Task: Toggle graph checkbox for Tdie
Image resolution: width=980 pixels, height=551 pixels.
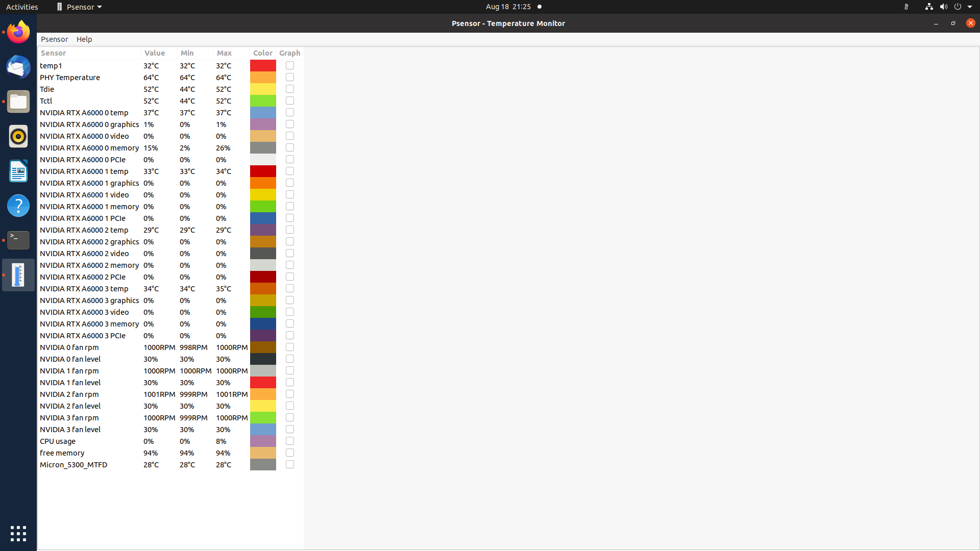Action: [290, 89]
